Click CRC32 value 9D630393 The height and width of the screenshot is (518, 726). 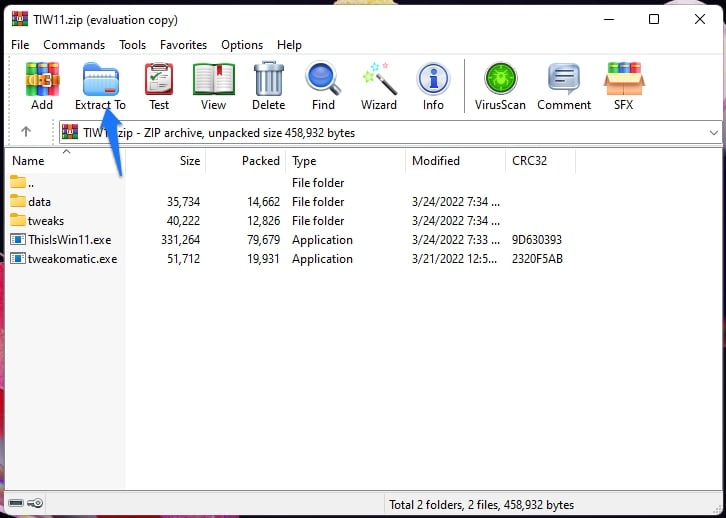tap(537, 240)
